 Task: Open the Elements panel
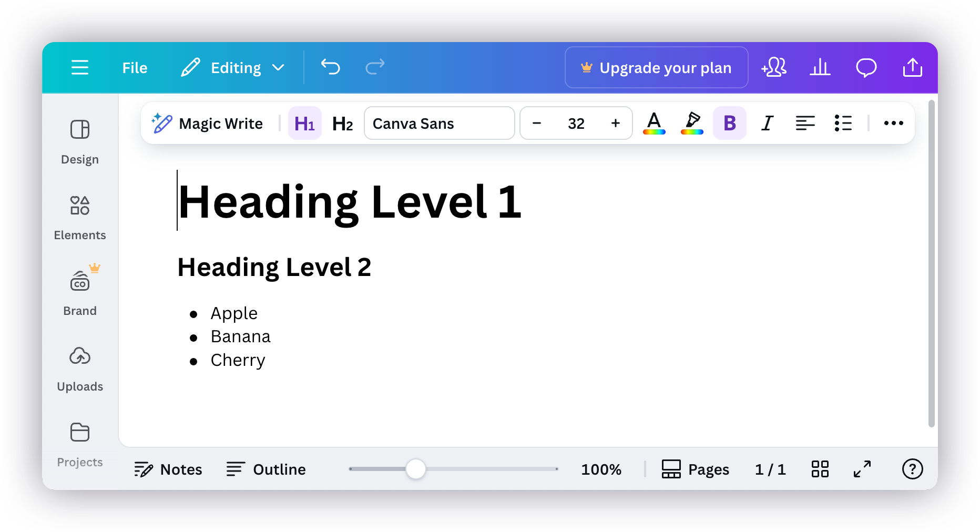[x=79, y=216]
